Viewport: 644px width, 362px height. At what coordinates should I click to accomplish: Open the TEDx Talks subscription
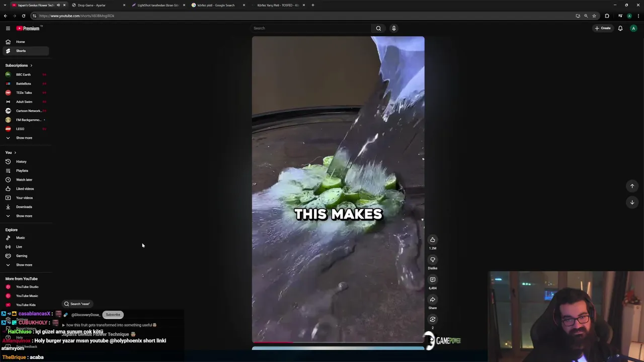coord(25,93)
